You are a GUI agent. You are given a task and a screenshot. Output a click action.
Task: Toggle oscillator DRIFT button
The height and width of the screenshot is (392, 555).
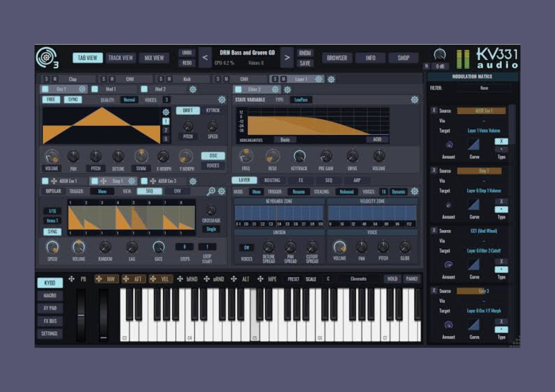pyautogui.click(x=188, y=110)
